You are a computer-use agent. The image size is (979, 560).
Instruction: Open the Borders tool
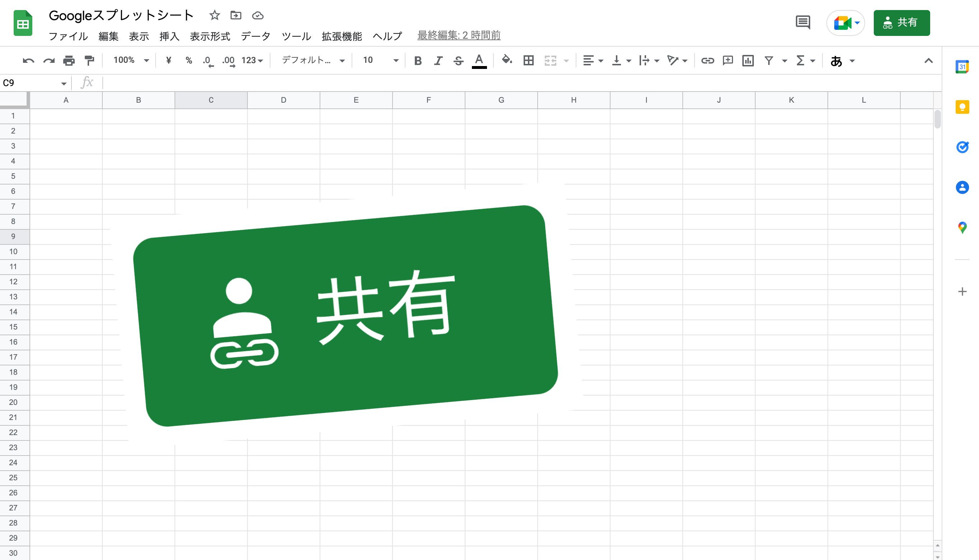pyautogui.click(x=529, y=60)
